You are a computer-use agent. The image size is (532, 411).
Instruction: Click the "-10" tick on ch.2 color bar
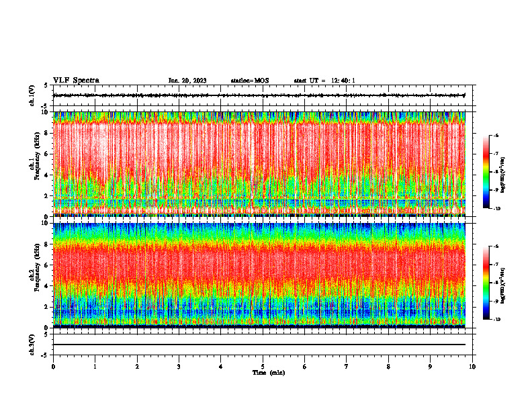click(496, 320)
